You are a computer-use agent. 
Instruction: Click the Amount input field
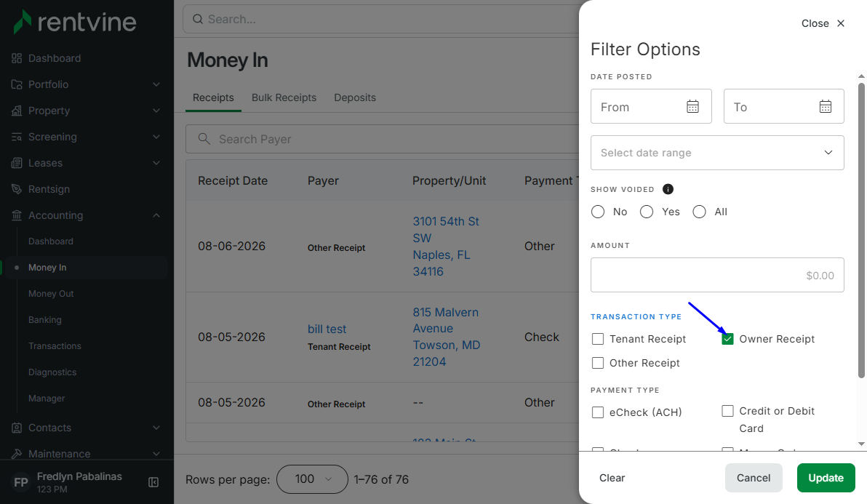coord(717,275)
